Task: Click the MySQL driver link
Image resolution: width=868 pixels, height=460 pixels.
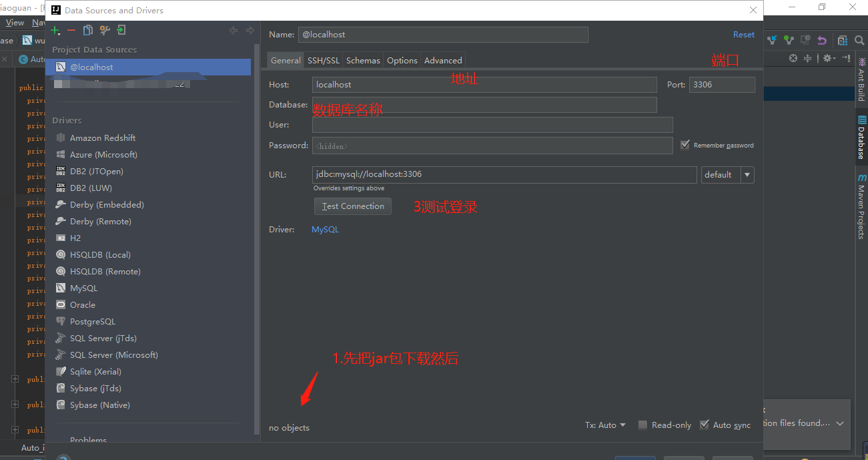Action: (325, 229)
